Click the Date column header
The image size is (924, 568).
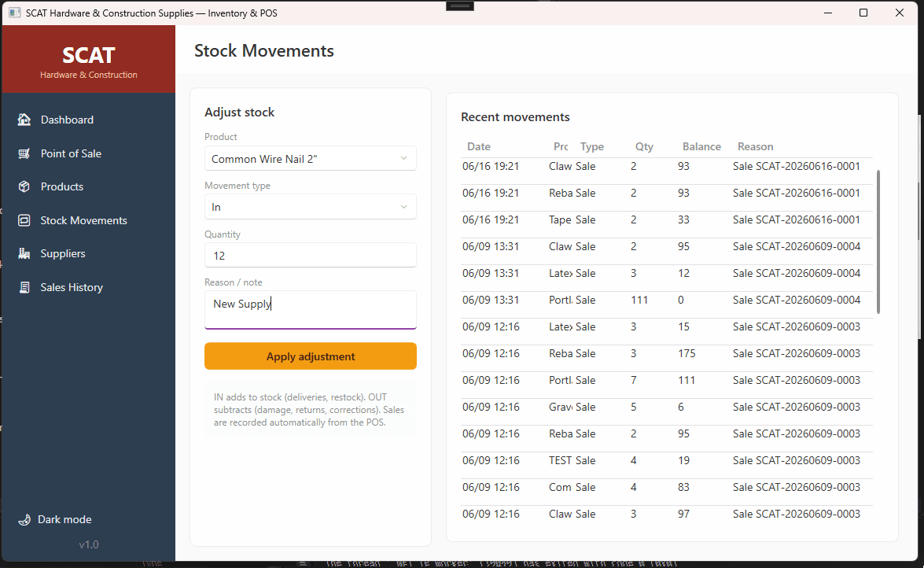tap(479, 146)
